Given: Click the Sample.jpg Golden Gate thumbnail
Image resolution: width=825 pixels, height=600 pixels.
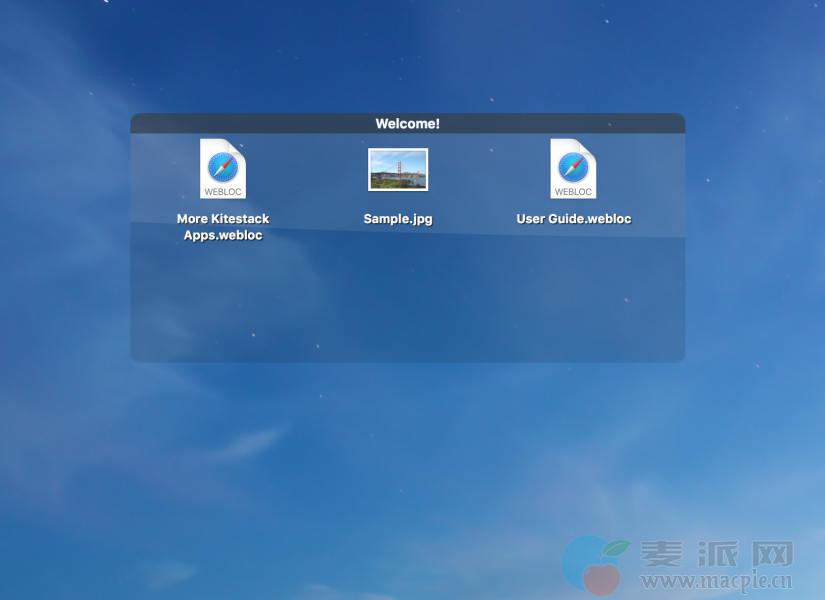Looking at the screenshot, I should pyautogui.click(x=398, y=169).
